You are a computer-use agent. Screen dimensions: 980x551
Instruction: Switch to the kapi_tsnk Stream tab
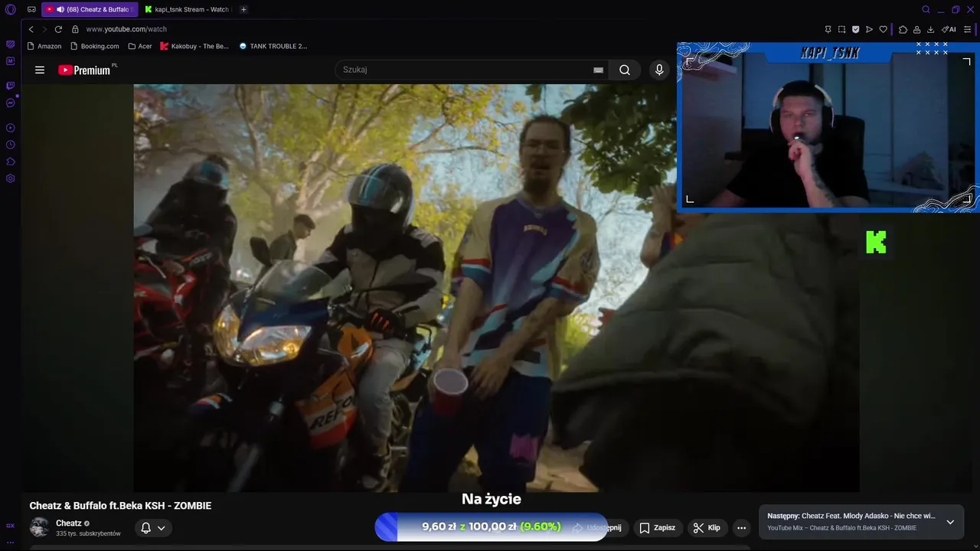coord(186,10)
